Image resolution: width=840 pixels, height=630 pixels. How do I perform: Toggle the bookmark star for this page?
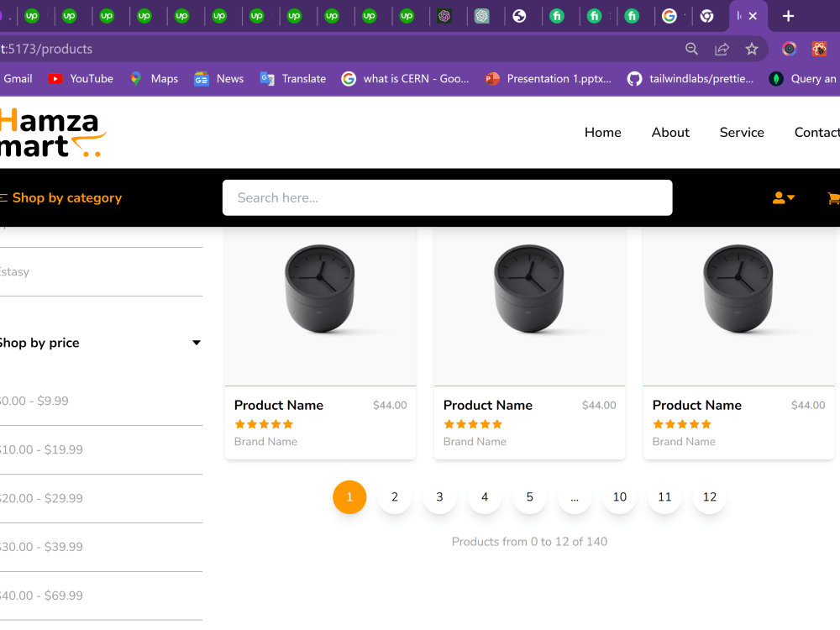click(x=752, y=49)
